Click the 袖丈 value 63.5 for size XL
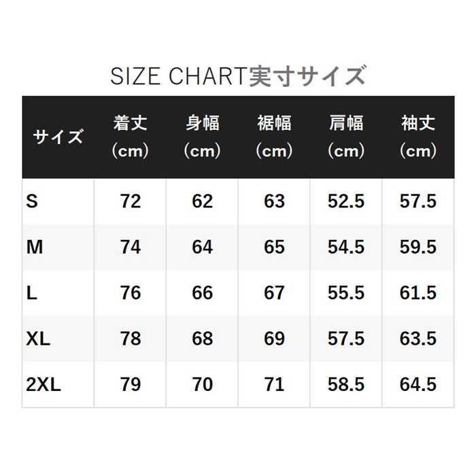The image size is (476, 476). tap(418, 339)
